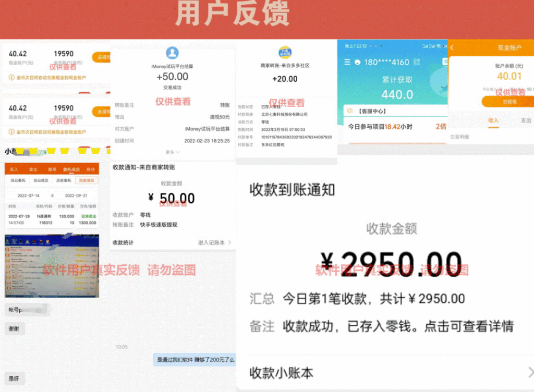Select the 历史成交 sub-tab
This screenshot has width=534, height=392.
pos(87,180)
